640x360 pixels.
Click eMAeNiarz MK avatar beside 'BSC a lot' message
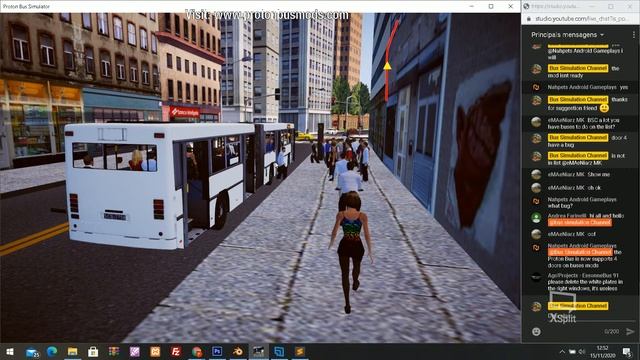[x=536, y=122]
